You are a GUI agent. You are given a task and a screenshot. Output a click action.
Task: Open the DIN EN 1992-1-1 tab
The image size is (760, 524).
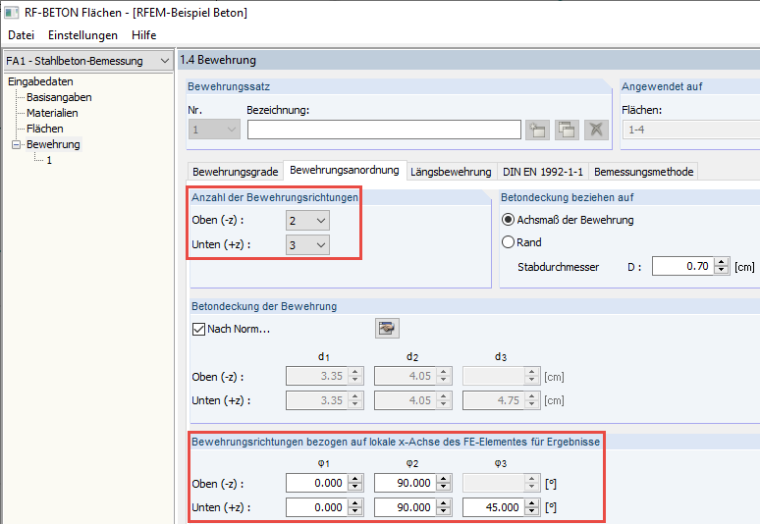543,172
